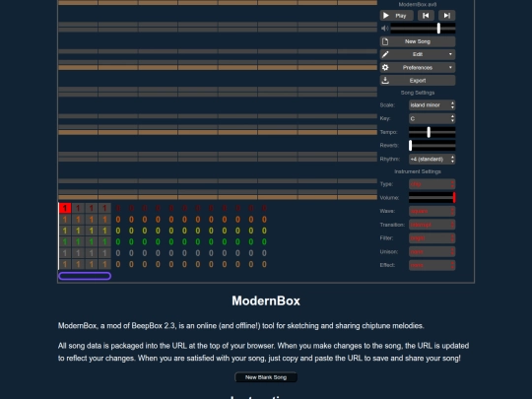
Task: Select orange channel sixteenth bar showing 0
Action: point(264,219)
